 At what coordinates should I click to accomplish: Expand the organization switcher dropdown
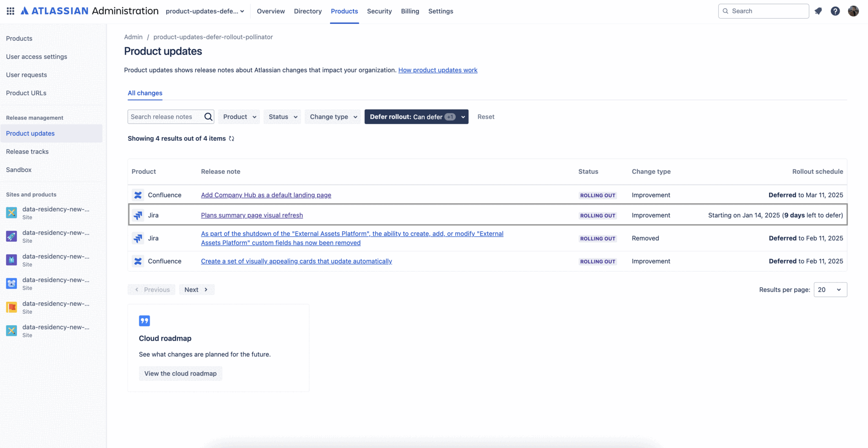[x=205, y=11]
